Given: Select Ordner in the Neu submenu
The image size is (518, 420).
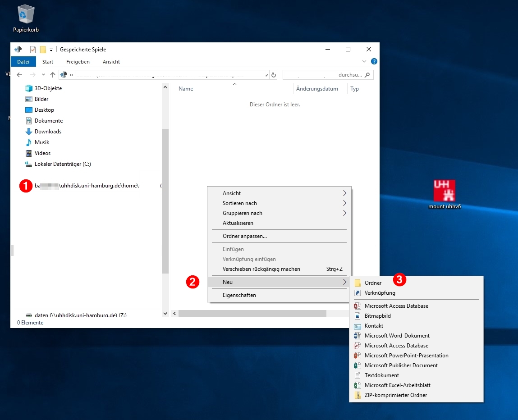Looking at the screenshot, I should pyautogui.click(x=373, y=283).
